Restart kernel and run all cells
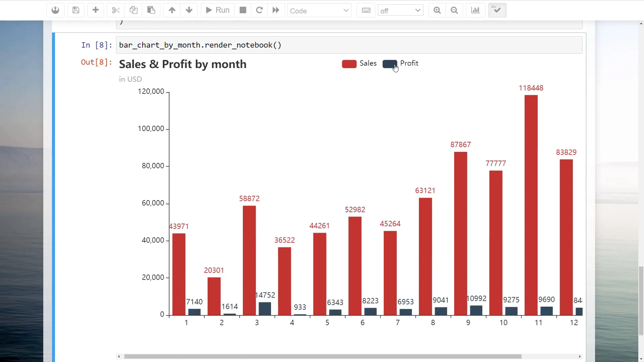 276,10
